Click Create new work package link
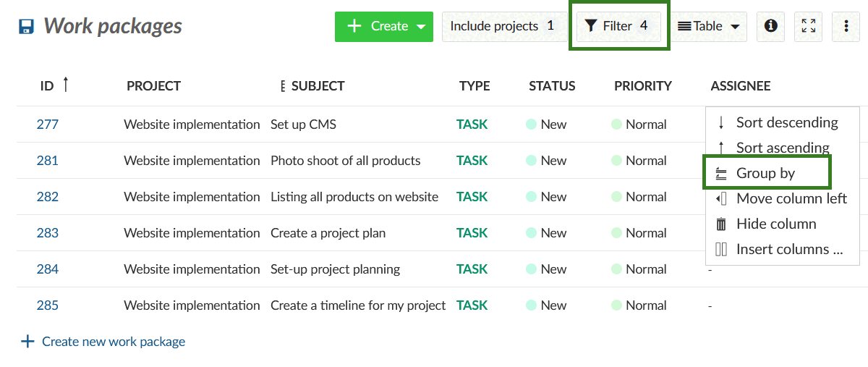Screen dimensions: 868x367 (114, 342)
